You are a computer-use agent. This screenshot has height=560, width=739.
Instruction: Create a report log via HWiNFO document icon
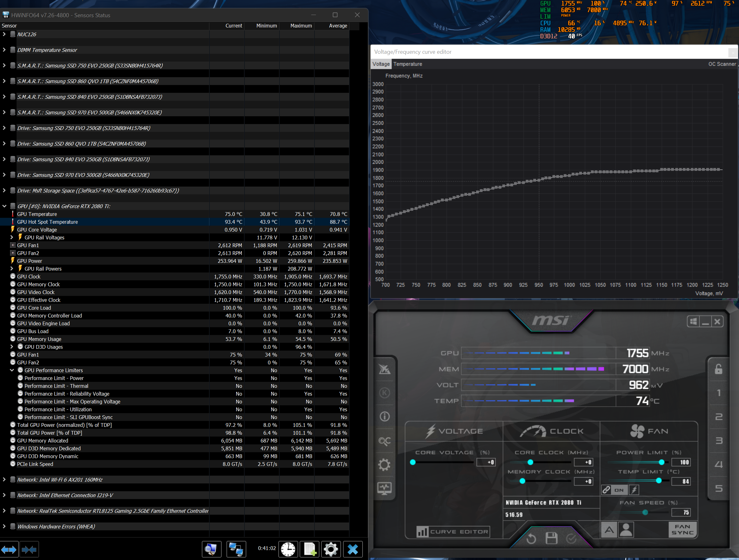click(310, 549)
